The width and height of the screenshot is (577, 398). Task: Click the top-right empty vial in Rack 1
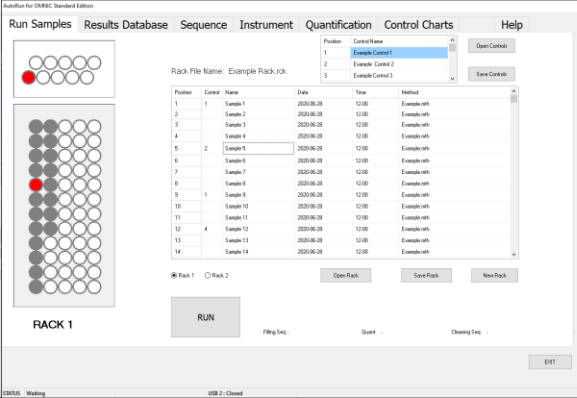coord(94,127)
